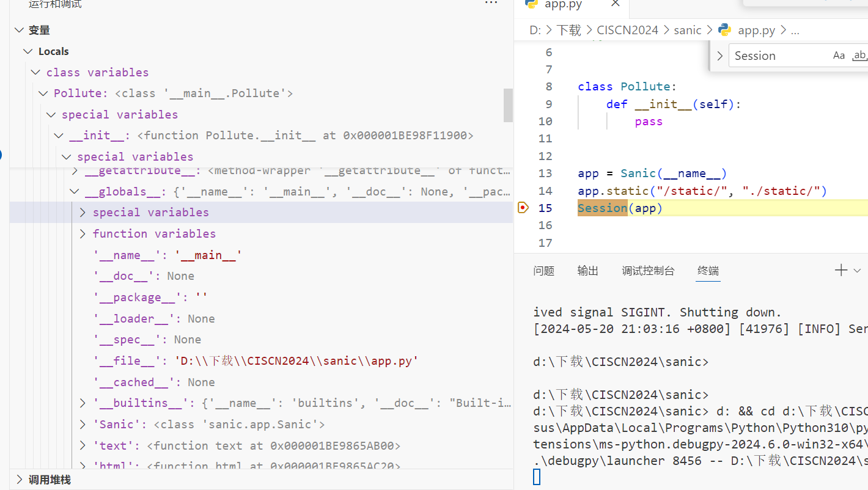Viewport: 868px width, 490px height.
Task: Click the 下载 breadcrumb segment
Action: [569, 30]
